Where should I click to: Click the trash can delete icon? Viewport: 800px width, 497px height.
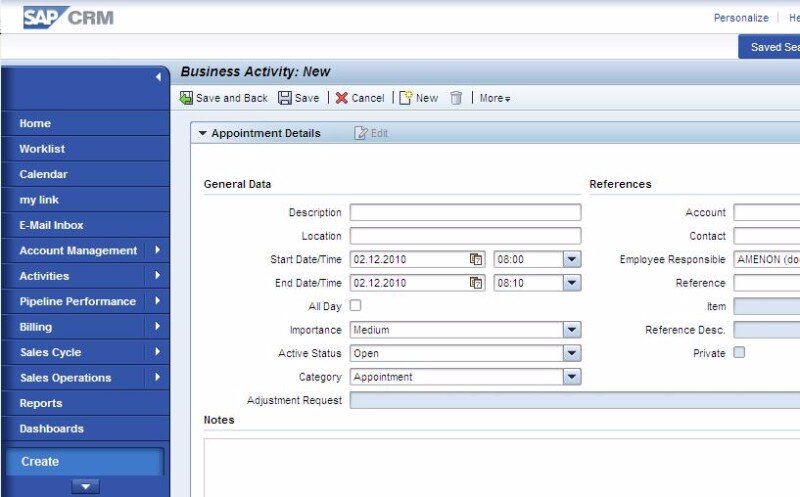[456, 98]
